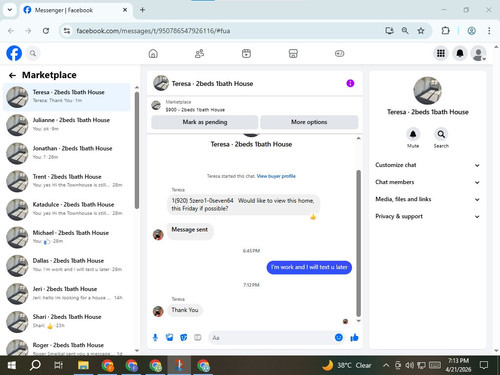
Task: Open the Gaming icon in top navigation
Action: click(x=339, y=53)
